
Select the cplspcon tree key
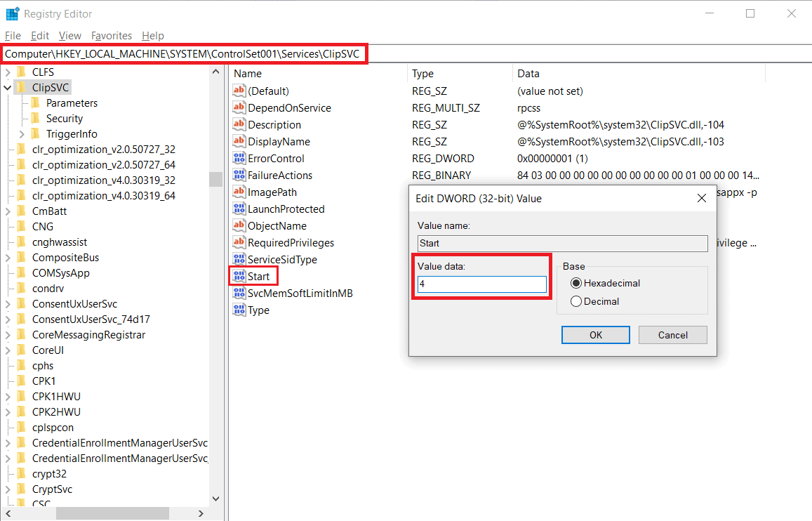(53, 427)
